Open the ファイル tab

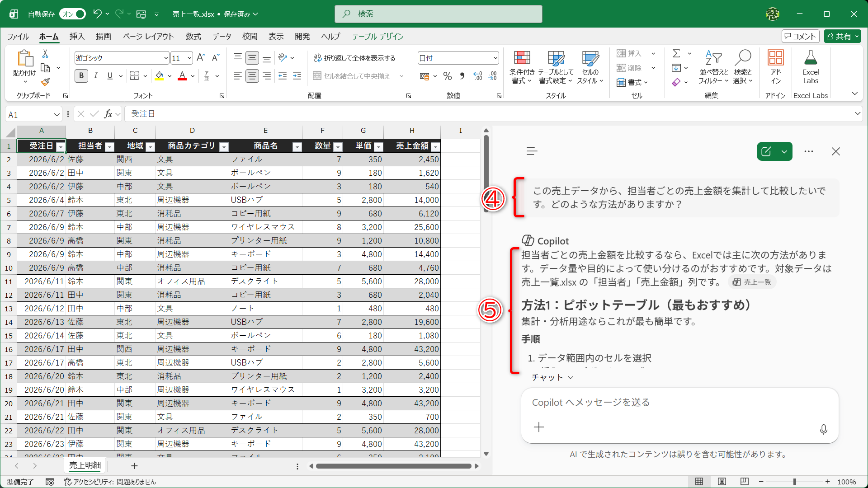tap(18, 37)
